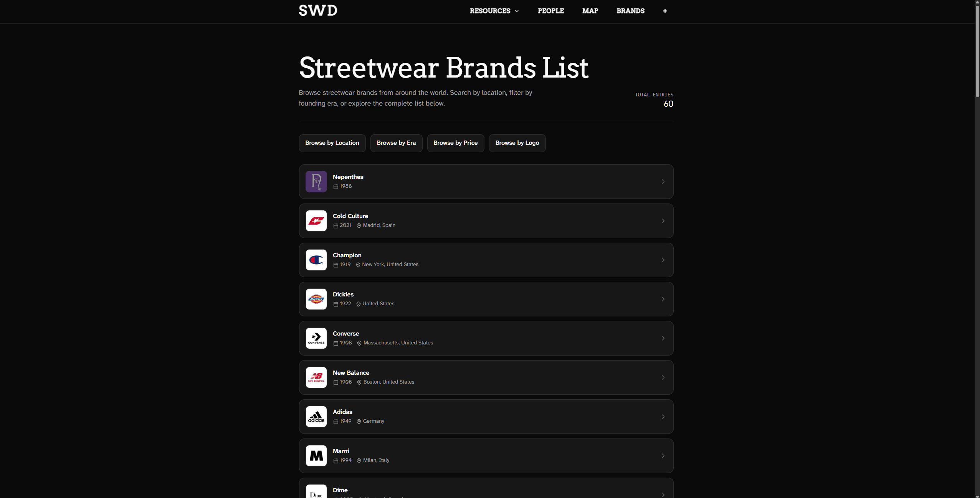The width and height of the screenshot is (980, 498).
Task: Click the Champion logo
Action: point(316,260)
